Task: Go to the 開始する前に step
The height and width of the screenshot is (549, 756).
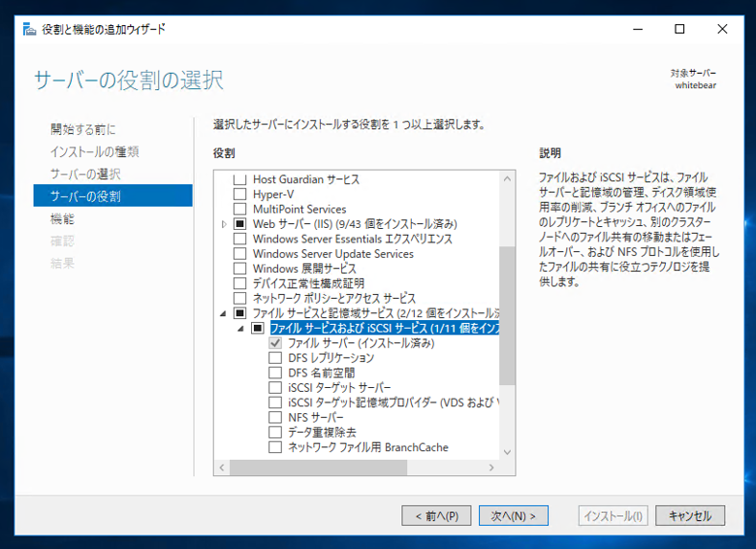Action: 83,129
